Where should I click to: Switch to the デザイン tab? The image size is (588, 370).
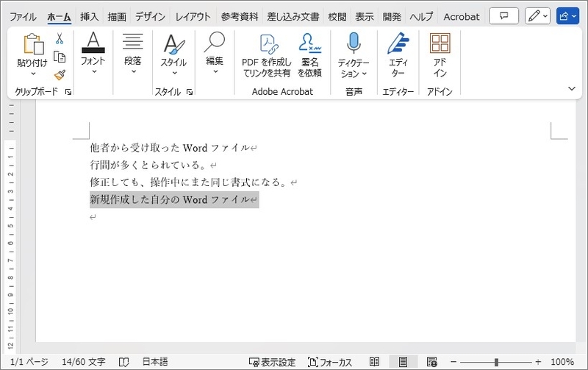(151, 16)
